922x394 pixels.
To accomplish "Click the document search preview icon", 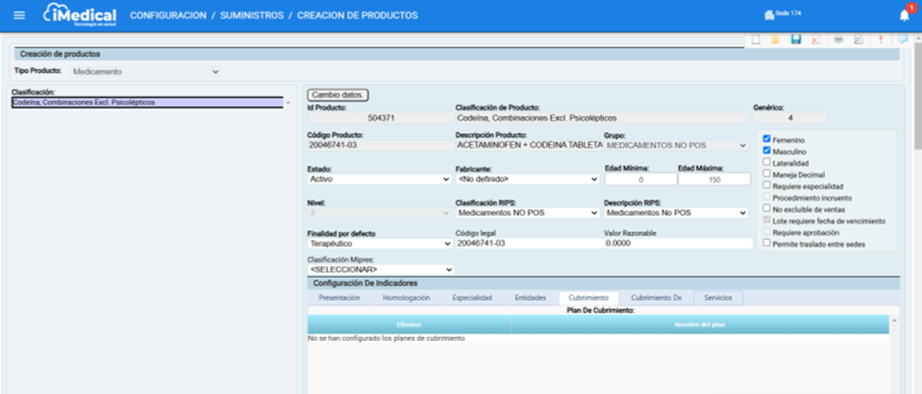I will tap(858, 39).
